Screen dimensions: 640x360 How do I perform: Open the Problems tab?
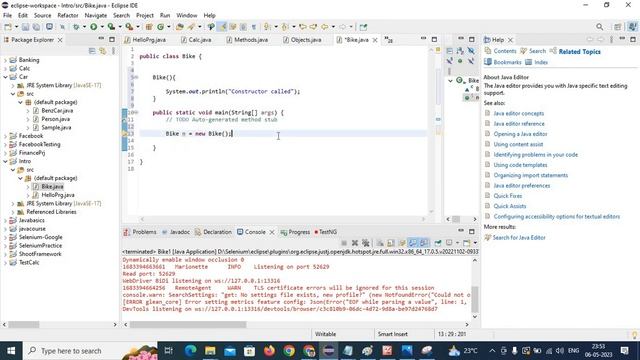[140, 232]
